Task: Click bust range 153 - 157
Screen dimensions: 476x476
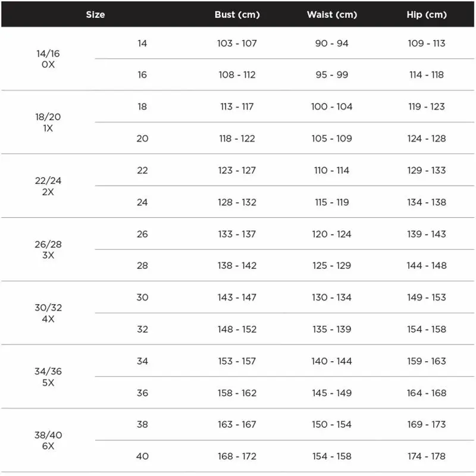Action: pyautogui.click(x=237, y=361)
